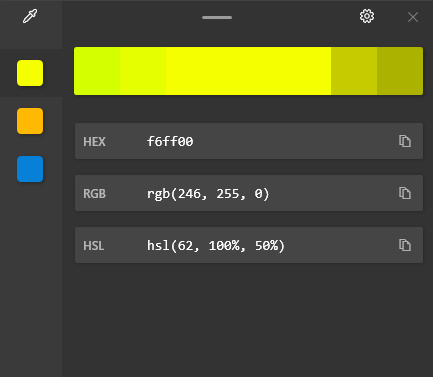This screenshot has height=377, width=433.
Task: Click the HSL label
Action: click(x=94, y=246)
